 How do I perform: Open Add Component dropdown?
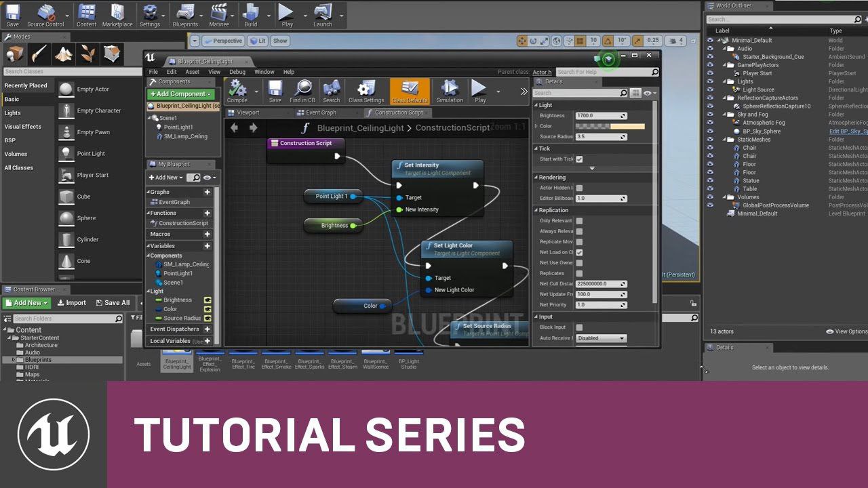coord(181,94)
